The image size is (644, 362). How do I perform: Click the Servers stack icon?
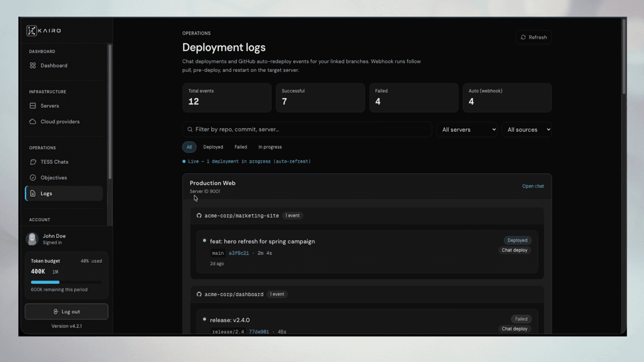[x=33, y=106]
